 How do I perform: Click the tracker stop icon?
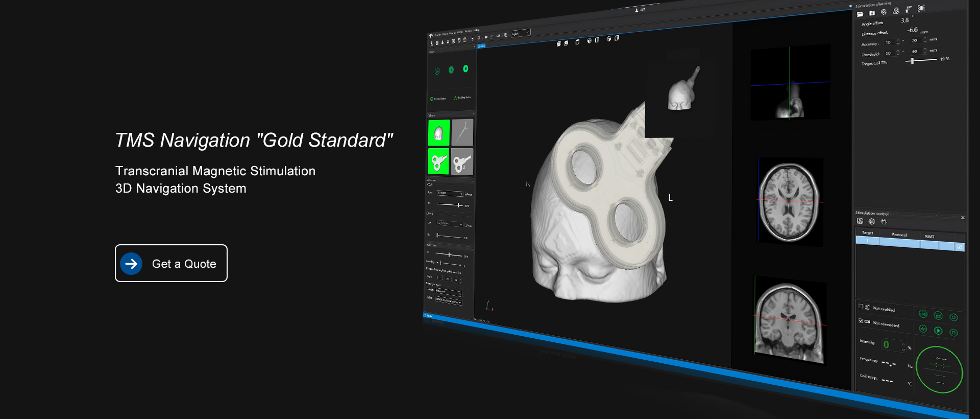pyautogui.click(x=465, y=68)
